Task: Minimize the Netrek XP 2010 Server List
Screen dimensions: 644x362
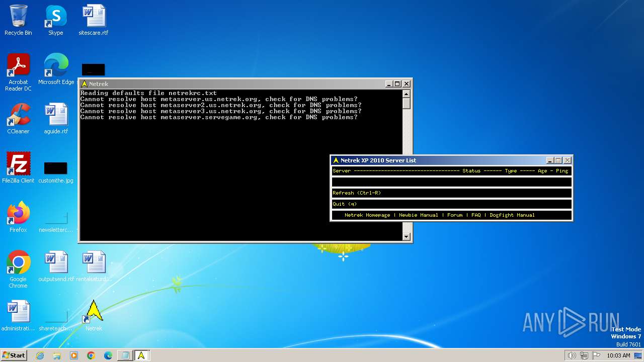Action: click(550, 160)
